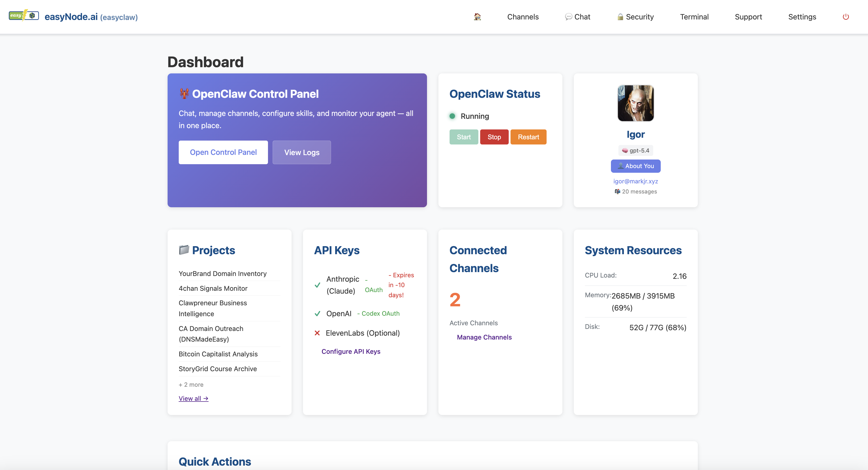This screenshot has height=470, width=868.
Task: Click the easyNode.ai (easyclaw) brand title
Action: pos(91,17)
